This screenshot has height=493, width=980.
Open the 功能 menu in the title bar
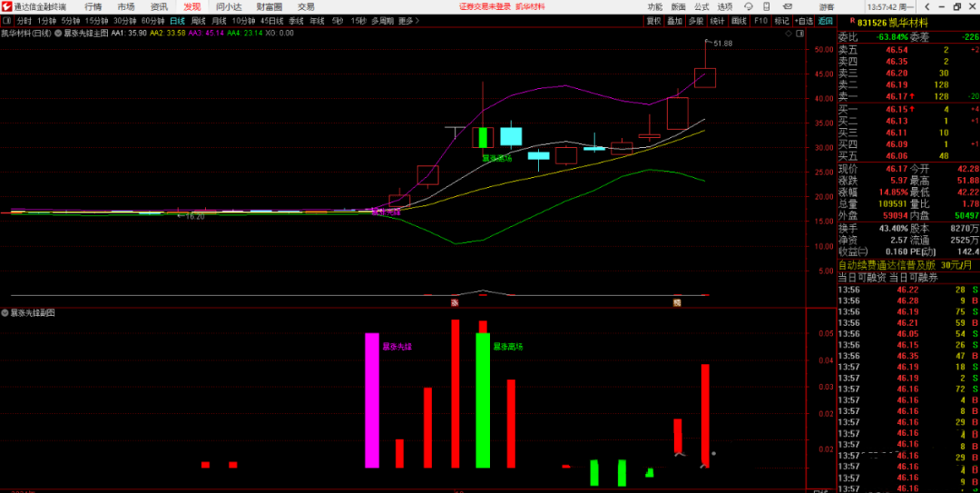point(654,6)
